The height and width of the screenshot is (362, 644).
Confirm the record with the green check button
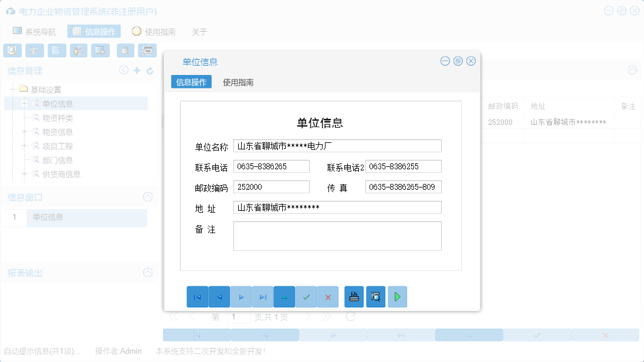tap(306, 296)
